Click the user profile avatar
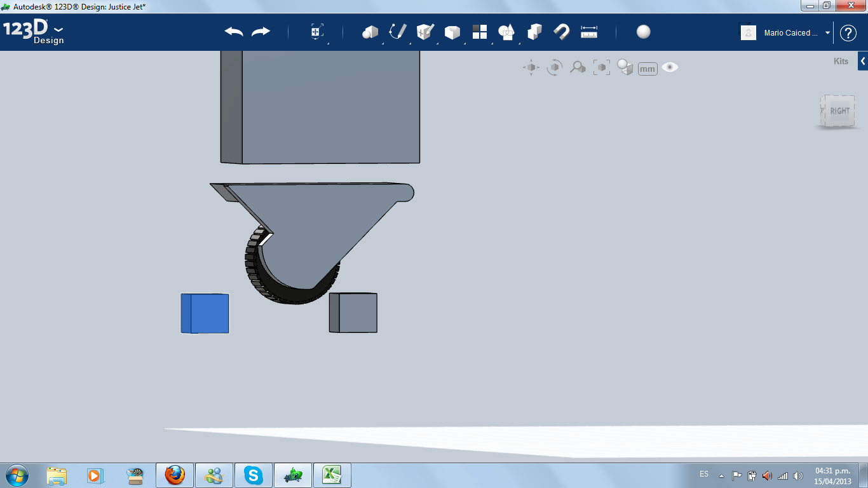The image size is (868, 488). pyautogui.click(x=749, y=32)
